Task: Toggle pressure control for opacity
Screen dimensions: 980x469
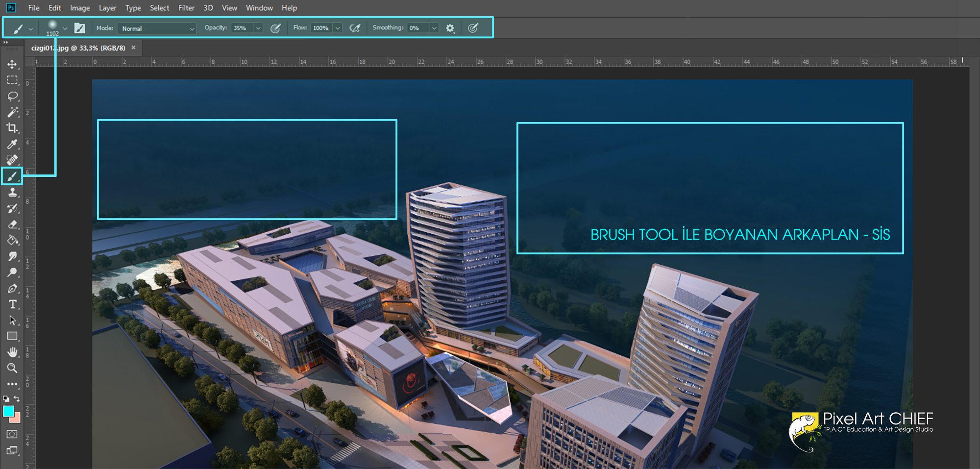Action: pos(275,28)
